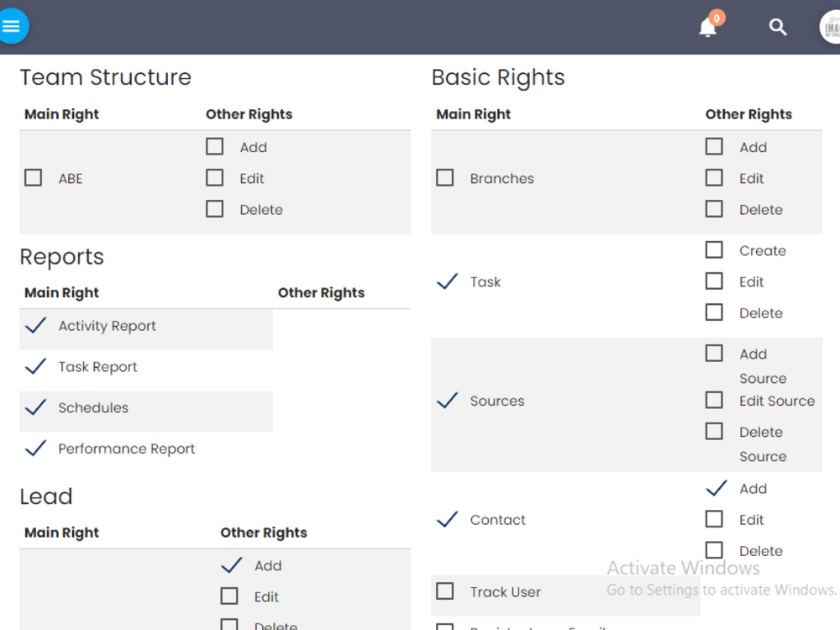Image resolution: width=840 pixels, height=630 pixels.
Task: View notifications via the bell icon
Action: point(706,28)
